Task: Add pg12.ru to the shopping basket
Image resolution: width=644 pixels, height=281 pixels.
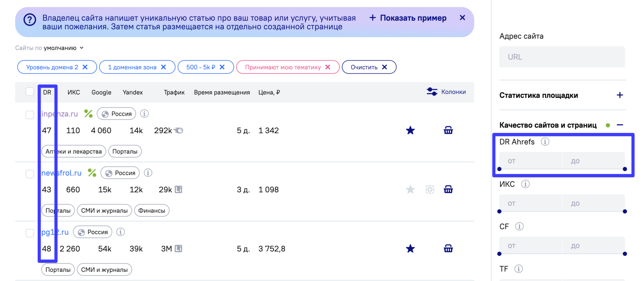Action: pyautogui.click(x=448, y=249)
